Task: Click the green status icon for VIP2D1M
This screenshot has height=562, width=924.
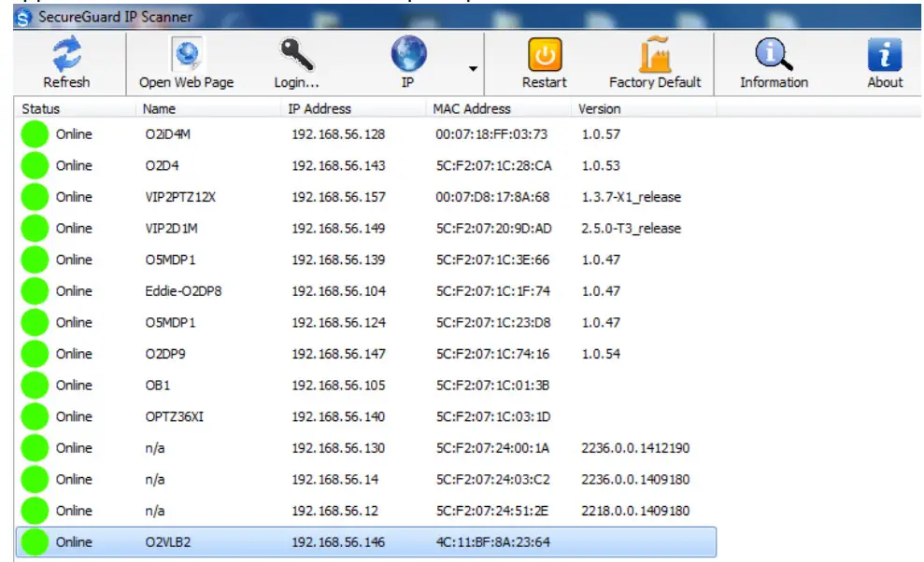Action: coord(35,229)
